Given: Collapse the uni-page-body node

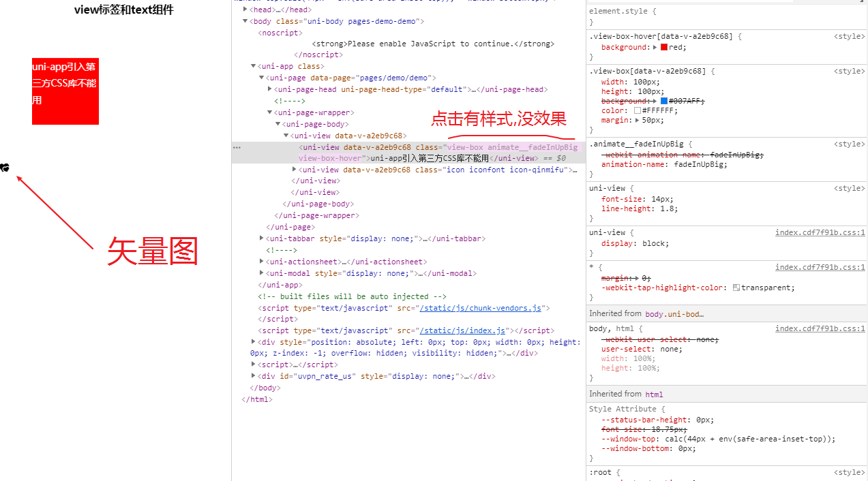Looking at the screenshot, I should click(278, 124).
